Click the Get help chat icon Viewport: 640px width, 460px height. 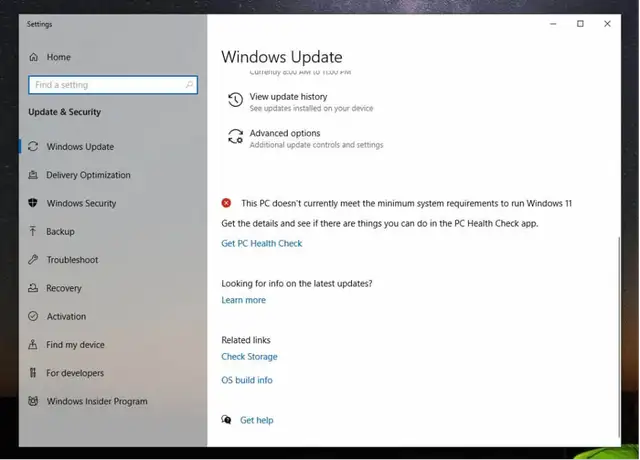(226, 420)
